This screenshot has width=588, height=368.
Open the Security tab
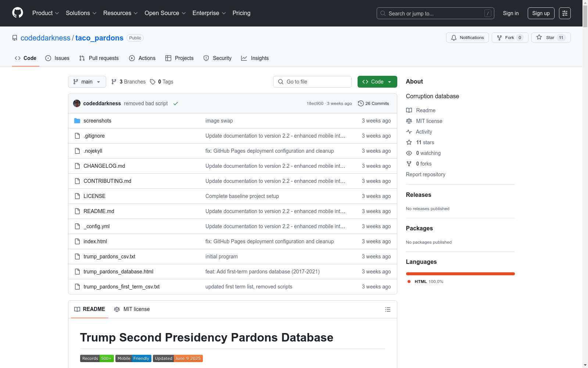218,58
